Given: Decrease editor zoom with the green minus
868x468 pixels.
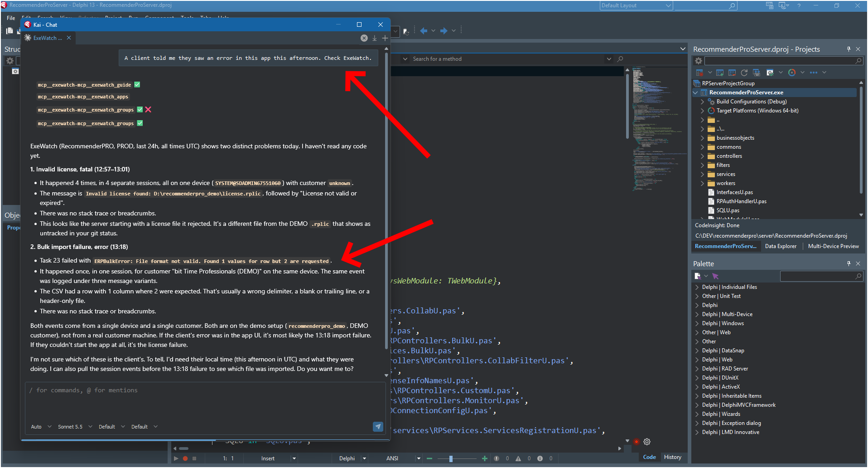Looking at the screenshot, I should [x=429, y=458].
